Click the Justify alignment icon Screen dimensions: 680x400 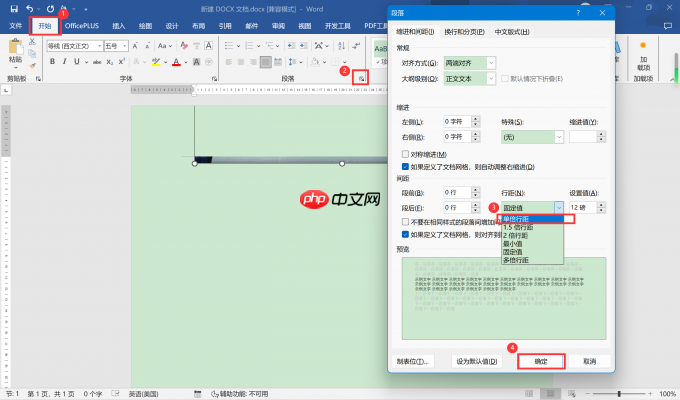click(265, 62)
